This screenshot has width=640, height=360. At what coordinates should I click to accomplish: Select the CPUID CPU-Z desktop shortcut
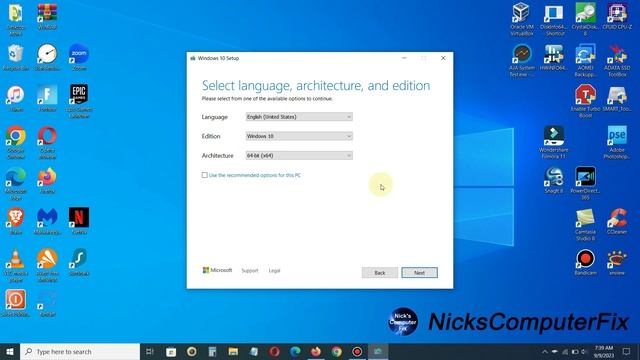tap(617, 16)
